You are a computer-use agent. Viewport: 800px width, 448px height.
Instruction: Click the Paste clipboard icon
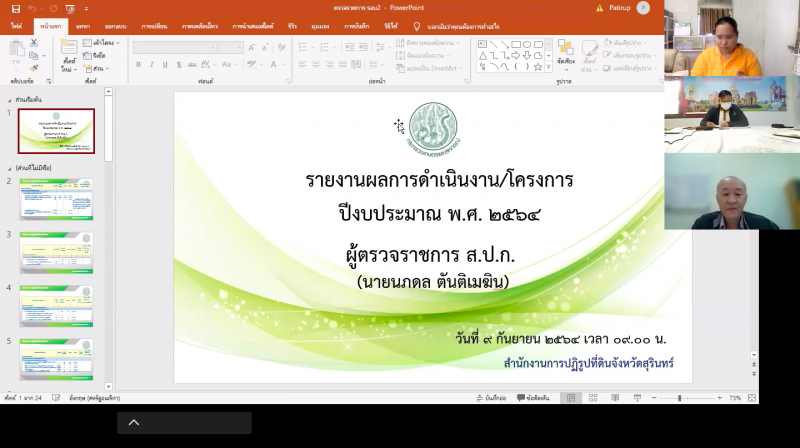coord(17,49)
